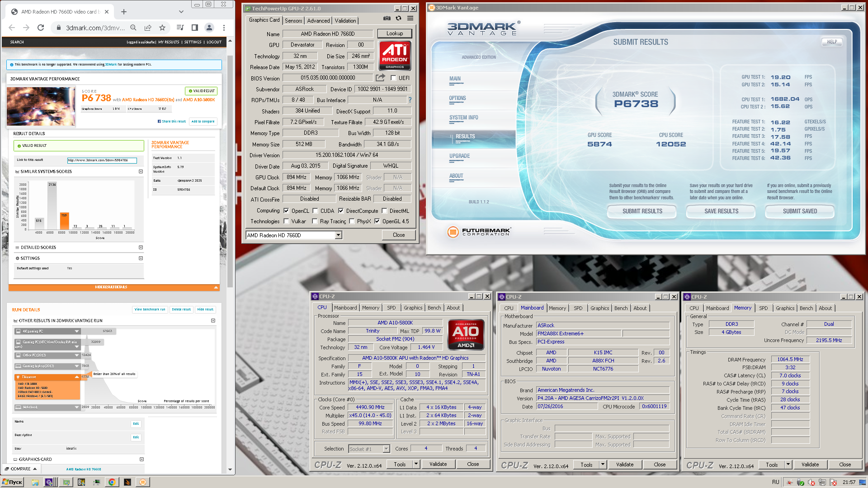Open the Socket #1 selection dropdown
Image resolution: width=868 pixels, height=488 pixels.
[x=386, y=449]
